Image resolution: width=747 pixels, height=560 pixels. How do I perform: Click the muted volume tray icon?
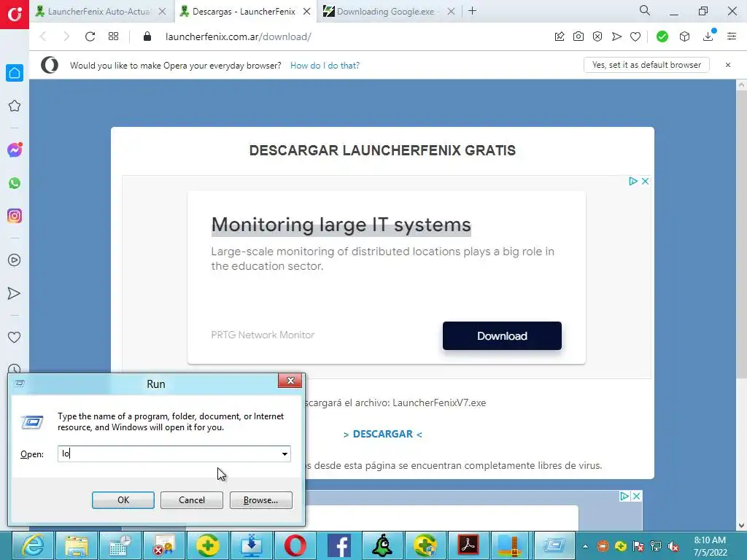tap(673, 546)
